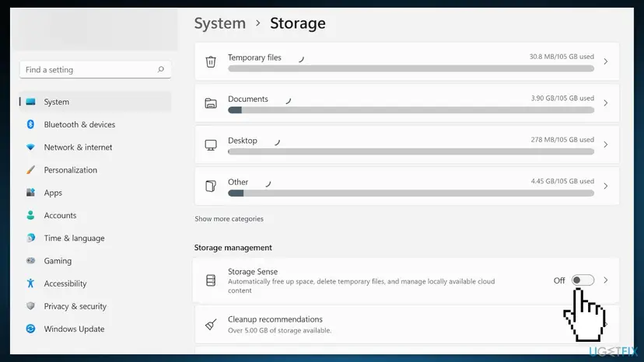Expand Temporary files with its chevron
644x362 pixels.
click(606, 61)
